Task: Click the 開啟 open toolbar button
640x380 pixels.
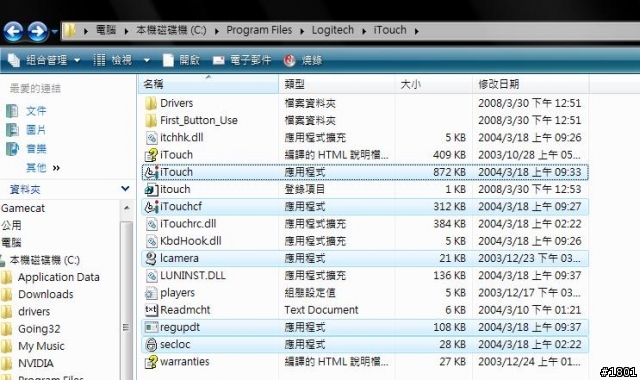Action: tap(181, 60)
